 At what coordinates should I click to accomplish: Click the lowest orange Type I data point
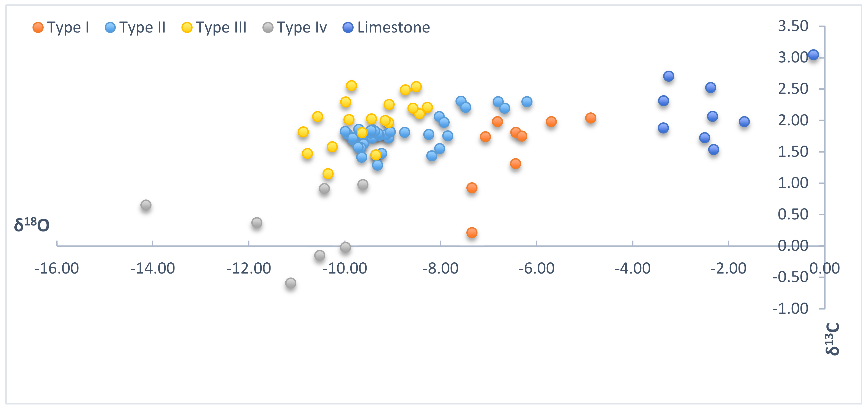(472, 232)
